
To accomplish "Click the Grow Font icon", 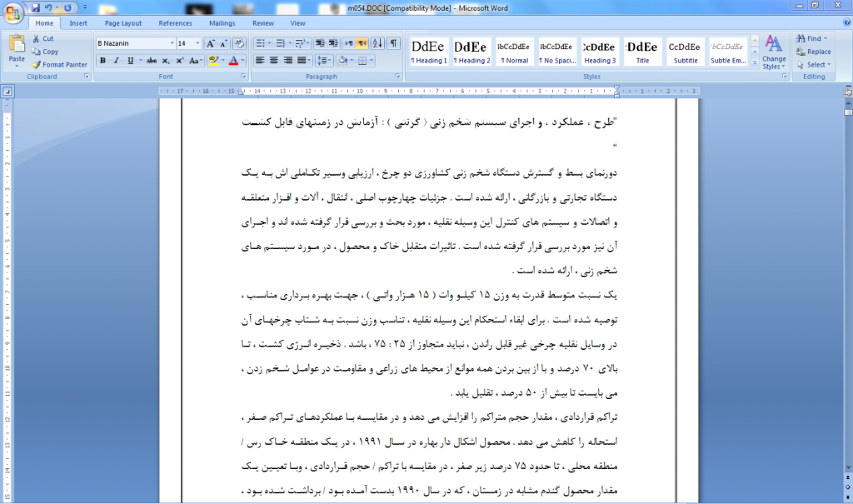I will pyautogui.click(x=210, y=43).
